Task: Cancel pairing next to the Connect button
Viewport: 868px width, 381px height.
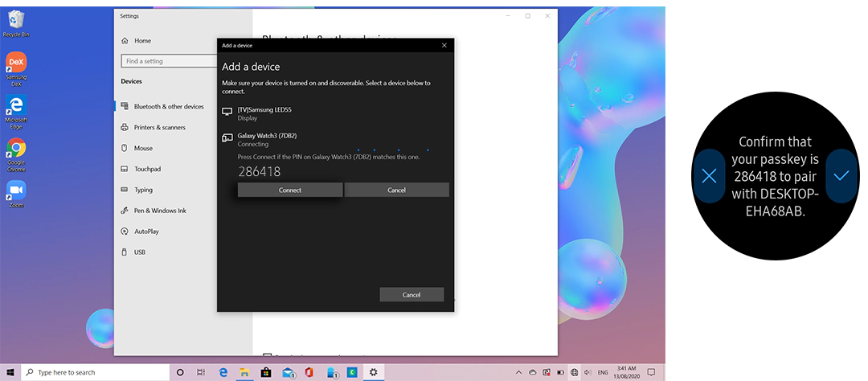Action: pos(396,190)
